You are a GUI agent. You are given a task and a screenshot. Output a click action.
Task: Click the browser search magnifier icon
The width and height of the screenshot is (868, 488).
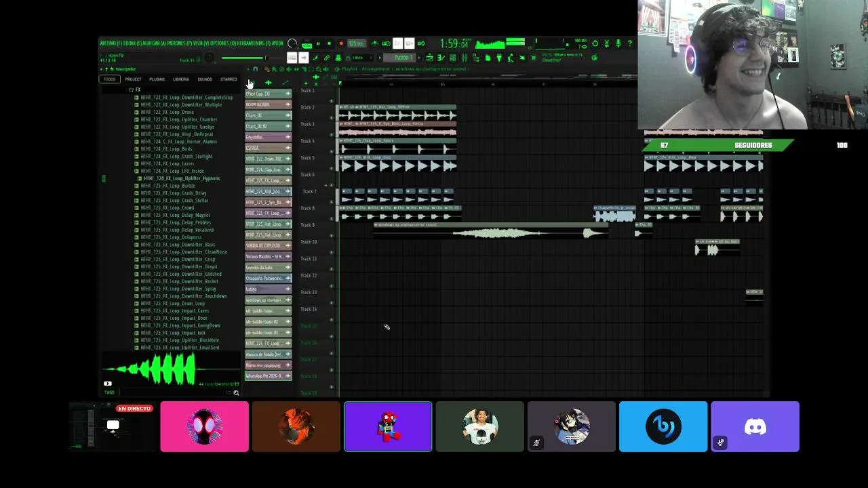tap(236, 392)
